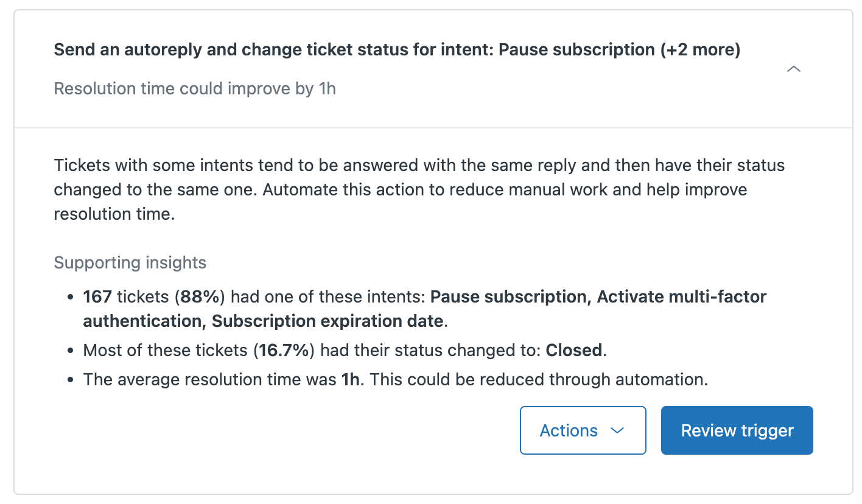This screenshot has height=504, width=862.
Task: Click 'Resolution time could improve by 1h' subtitle
Action: pyautogui.click(x=195, y=89)
